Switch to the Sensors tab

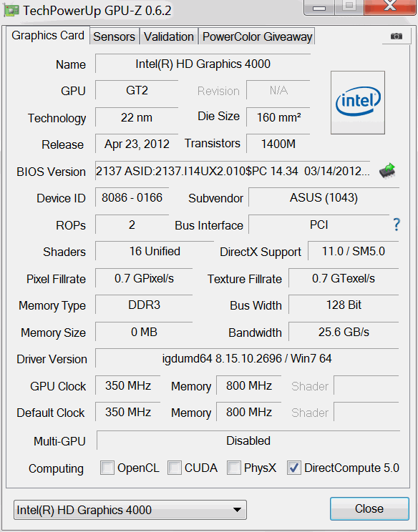(x=114, y=36)
